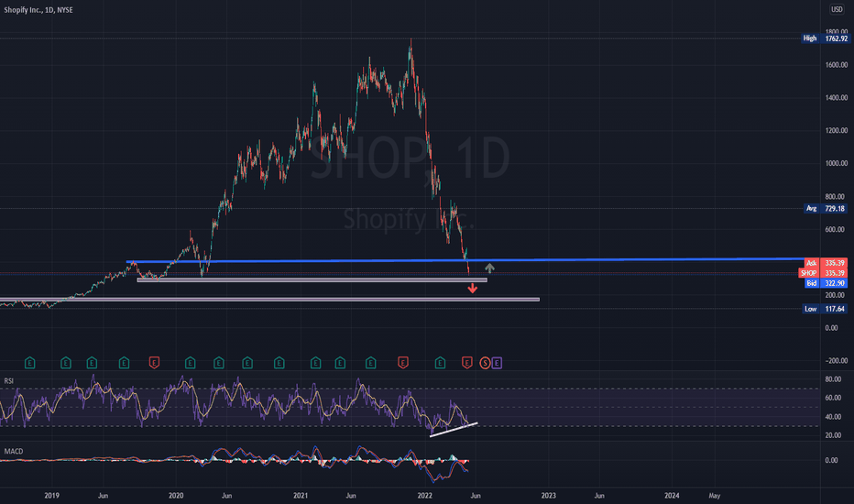854x504 pixels.
Task: Open the earliest green earnings marker before 2019
Action: click(30, 363)
